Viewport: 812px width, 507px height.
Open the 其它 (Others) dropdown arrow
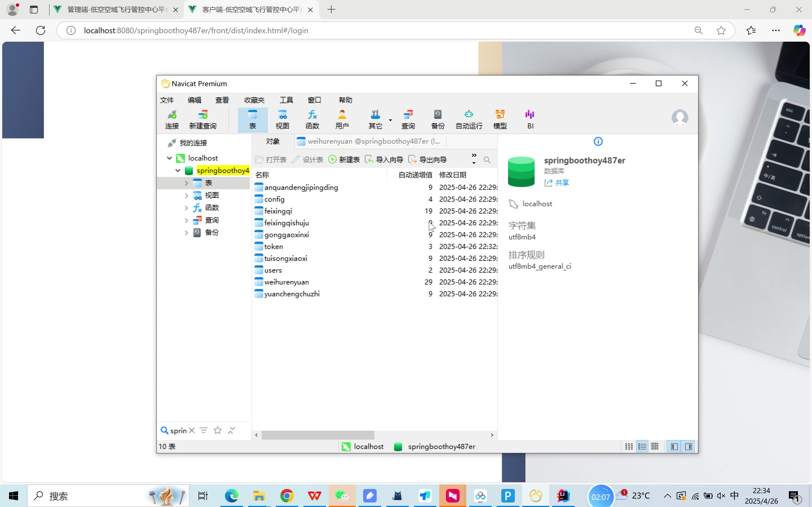[390, 120]
